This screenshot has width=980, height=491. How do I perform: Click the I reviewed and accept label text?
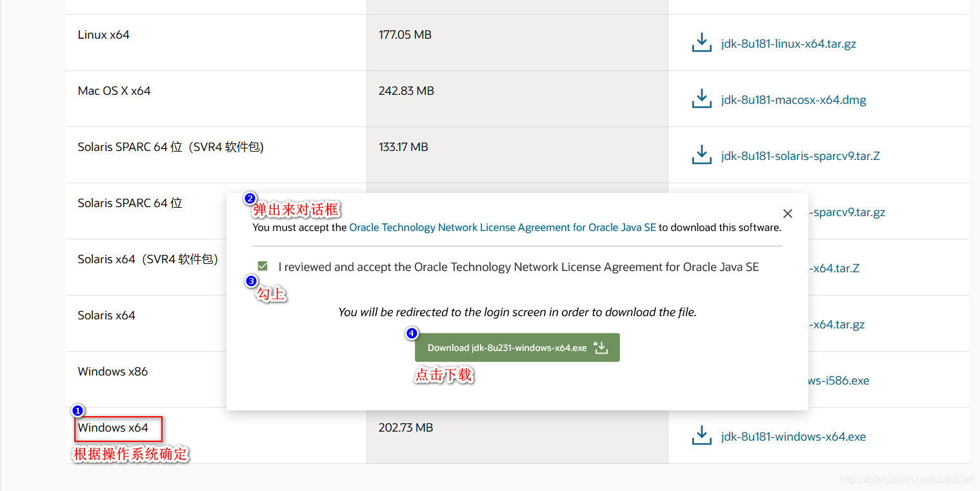click(x=519, y=267)
